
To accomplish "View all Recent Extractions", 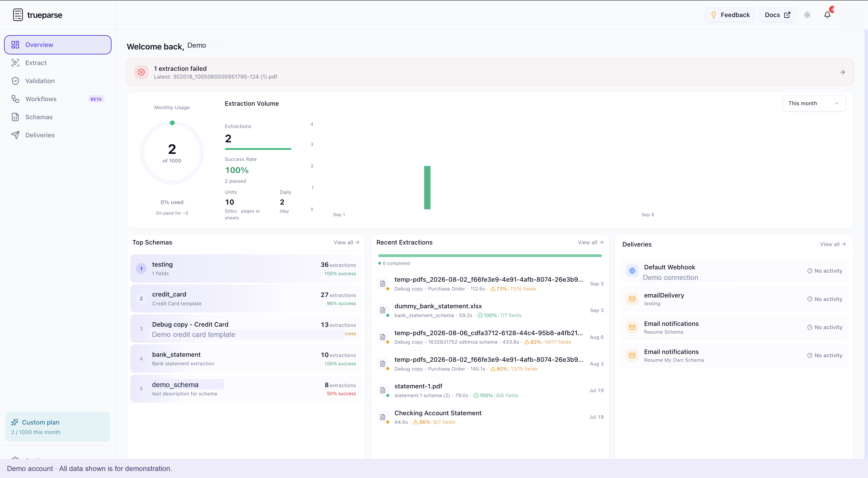I will point(590,242).
